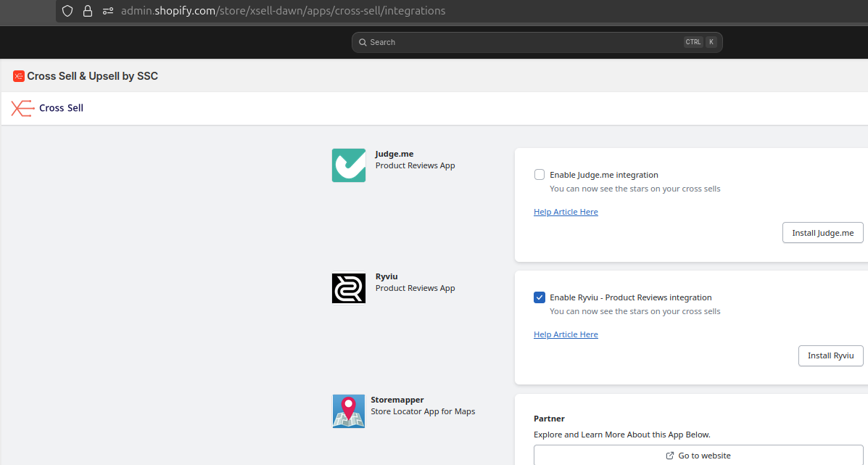Click Explore and Learn More About this App text

point(622,435)
